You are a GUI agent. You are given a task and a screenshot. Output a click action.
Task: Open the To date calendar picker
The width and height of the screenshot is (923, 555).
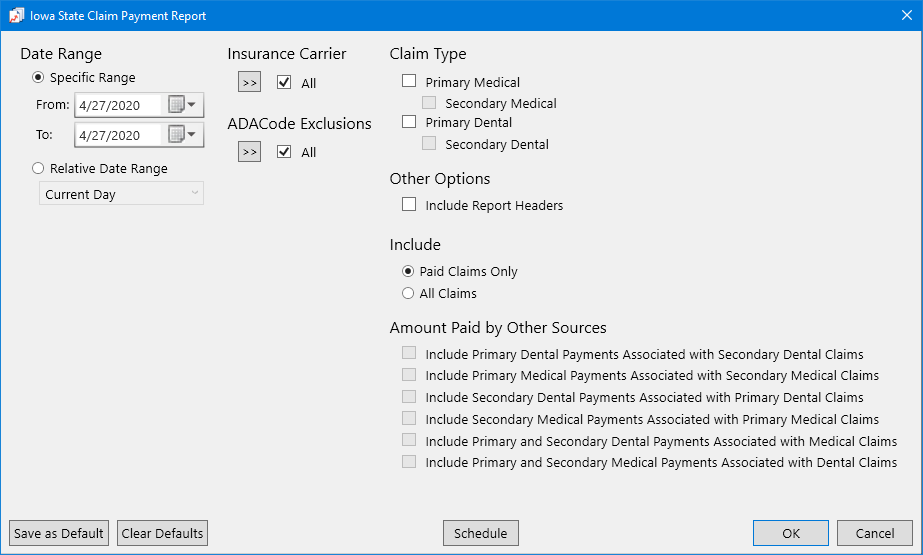pyautogui.click(x=182, y=135)
